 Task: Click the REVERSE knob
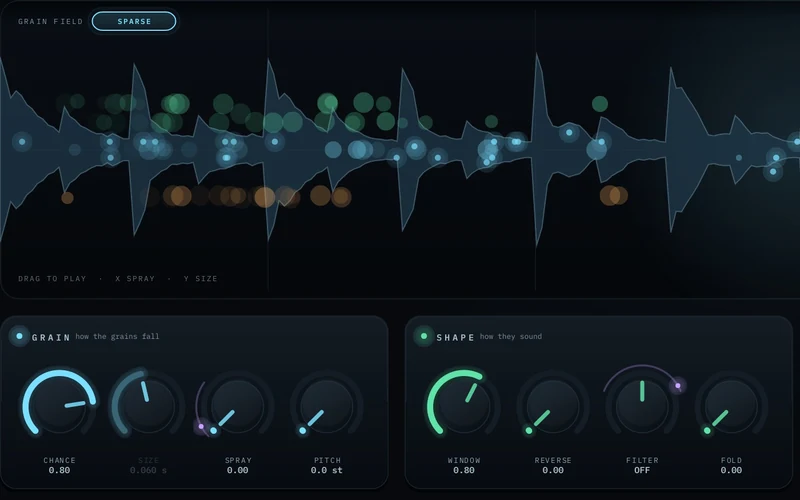click(x=553, y=406)
